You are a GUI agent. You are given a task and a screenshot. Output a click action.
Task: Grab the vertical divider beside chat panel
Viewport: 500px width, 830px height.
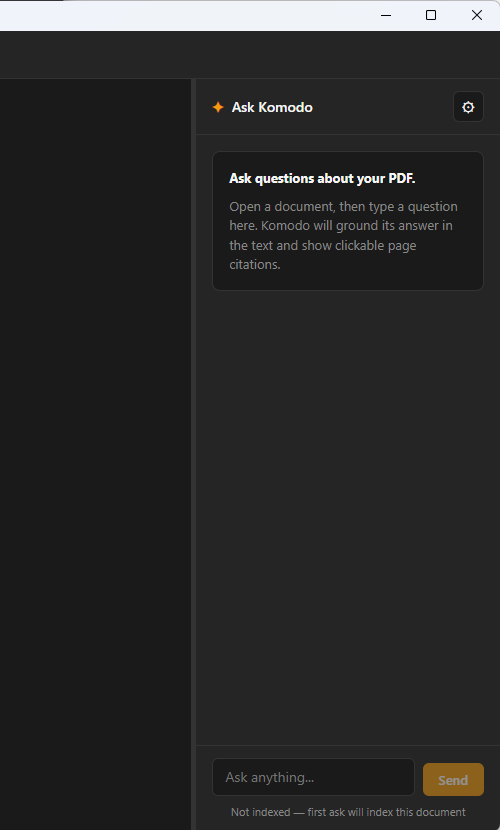coord(193,454)
